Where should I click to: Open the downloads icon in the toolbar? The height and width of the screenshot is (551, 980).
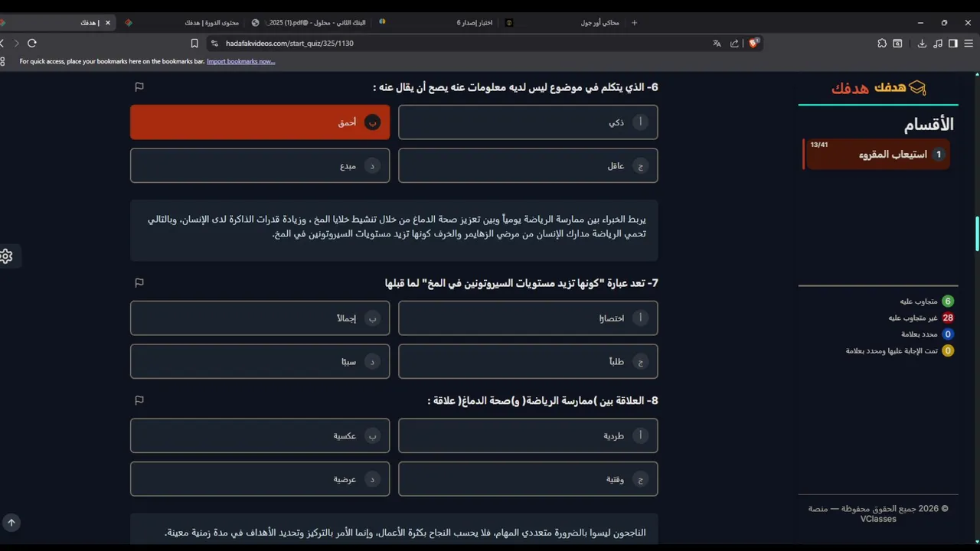pos(922,44)
